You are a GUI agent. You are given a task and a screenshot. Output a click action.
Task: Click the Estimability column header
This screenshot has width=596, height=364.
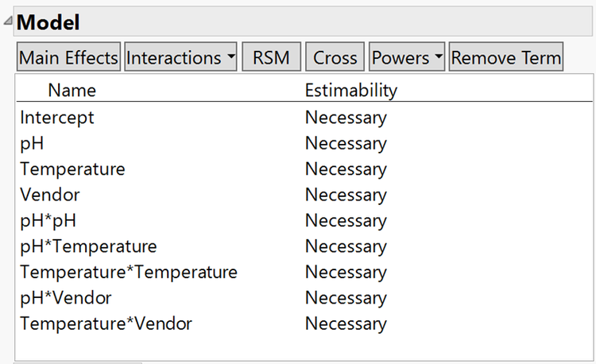pos(350,91)
